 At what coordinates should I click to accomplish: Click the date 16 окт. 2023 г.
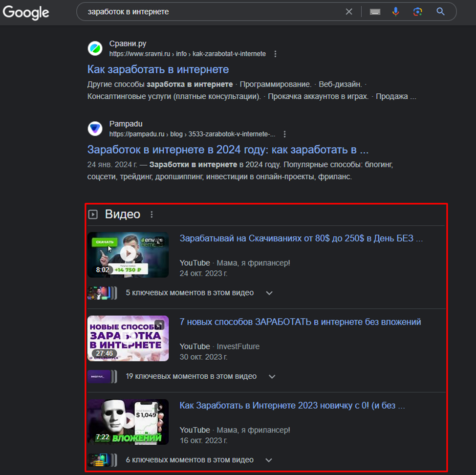tap(203, 440)
